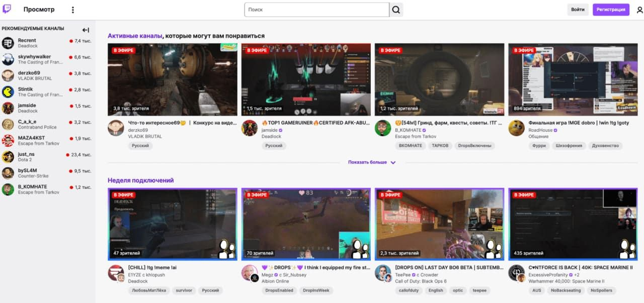
Task: Select the DropsВключены tag
Action: click(475, 146)
